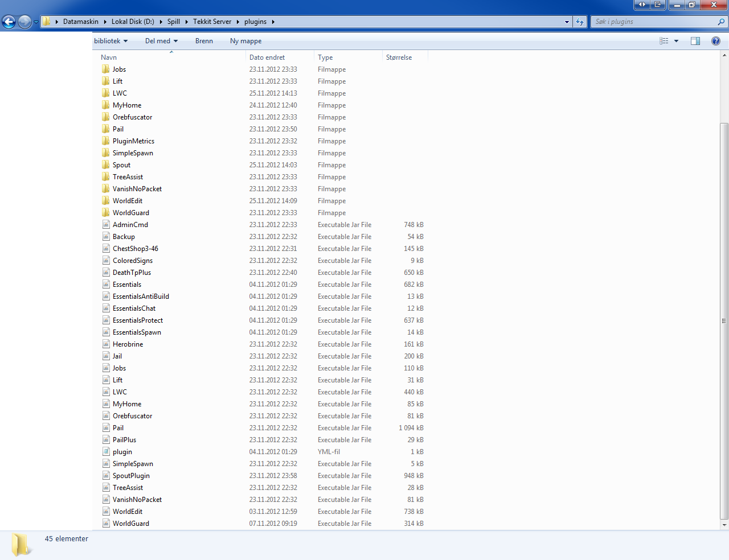Viewport: 729px width, 560px height.
Task: Select the EssentialsChat file name
Action: pyautogui.click(x=134, y=308)
